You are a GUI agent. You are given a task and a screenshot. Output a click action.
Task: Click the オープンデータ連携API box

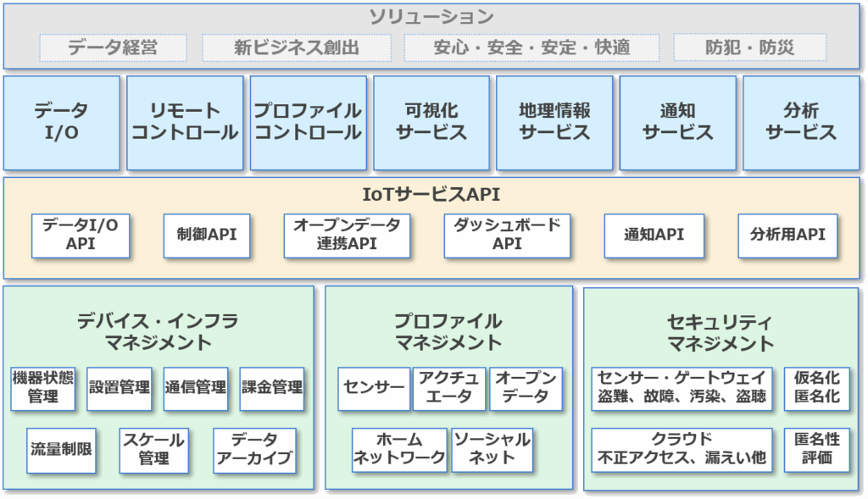click(347, 235)
